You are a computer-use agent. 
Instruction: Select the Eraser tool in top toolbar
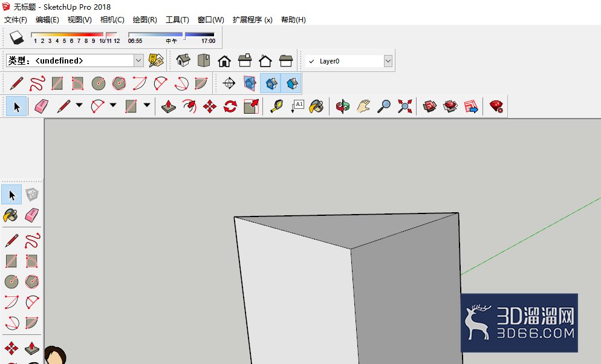(x=41, y=106)
